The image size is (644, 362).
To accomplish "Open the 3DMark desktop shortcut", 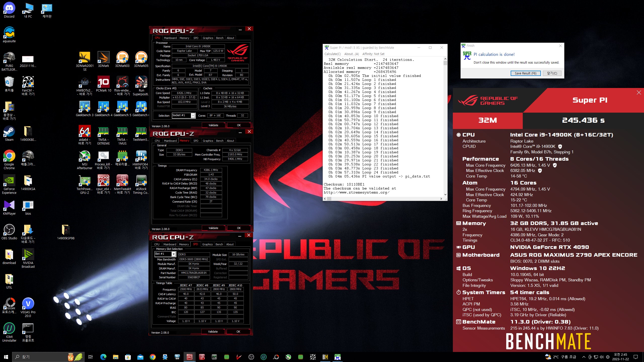I will tap(103, 59).
